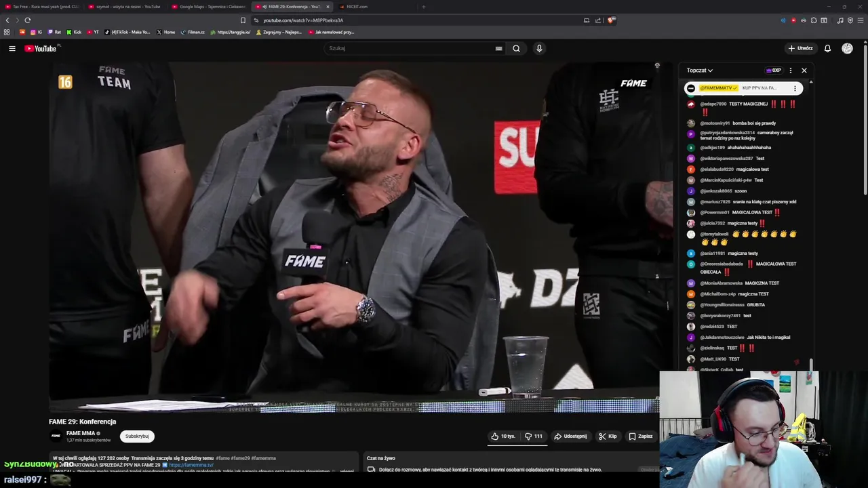
Task: Open live chat three-dot options menu
Action: 790,70
